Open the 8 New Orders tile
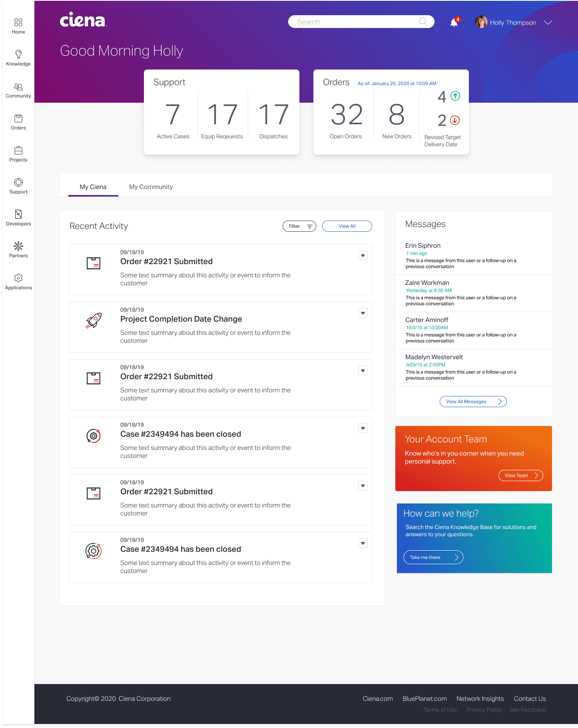This screenshot has height=728, width=578. pyautogui.click(x=397, y=120)
